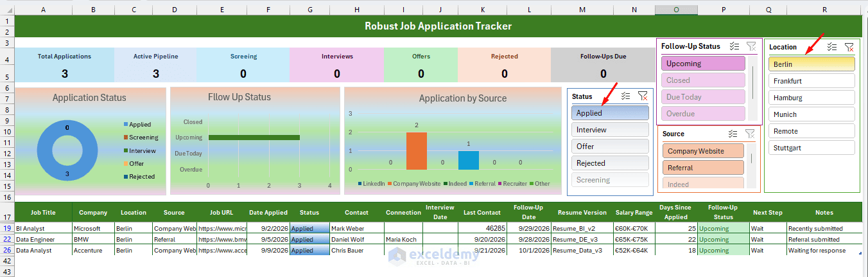The height and width of the screenshot is (277, 868).
Task: Select Upcoming in Follow-Up Status slicer
Action: click(x=703, y=64)
